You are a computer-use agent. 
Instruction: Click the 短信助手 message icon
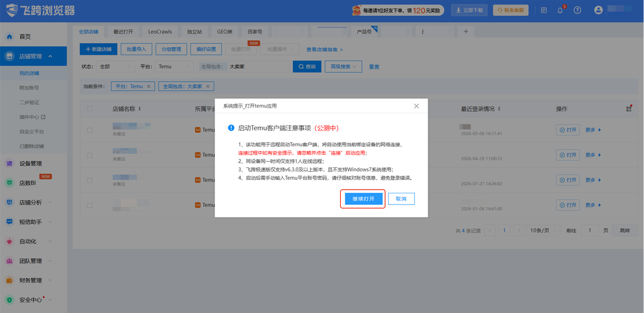point(10,222)
